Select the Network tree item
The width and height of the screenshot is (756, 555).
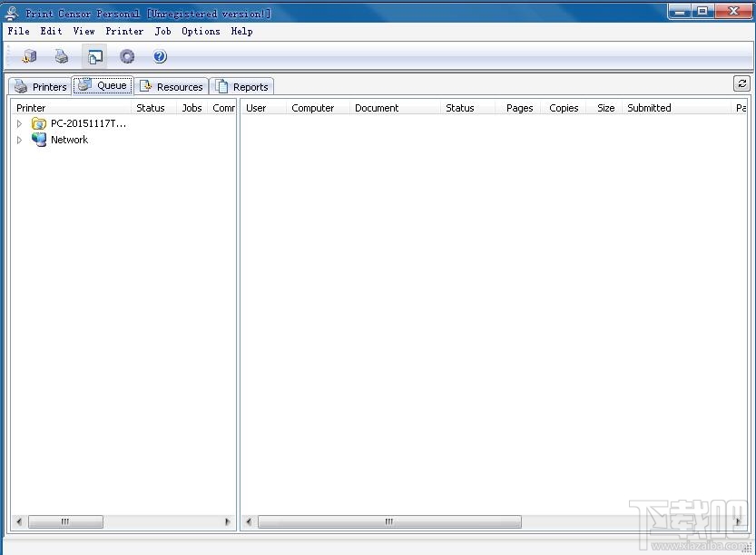pyautogui.click(x=69, y=140)
